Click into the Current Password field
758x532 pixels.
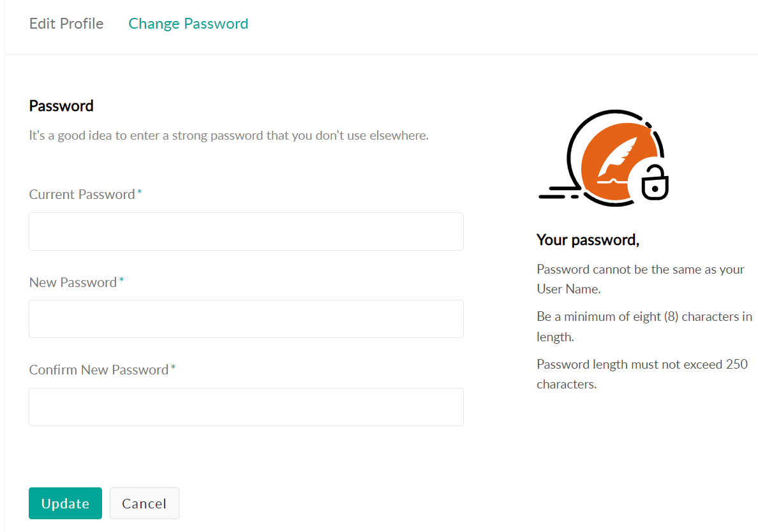(x=246, y=232)
